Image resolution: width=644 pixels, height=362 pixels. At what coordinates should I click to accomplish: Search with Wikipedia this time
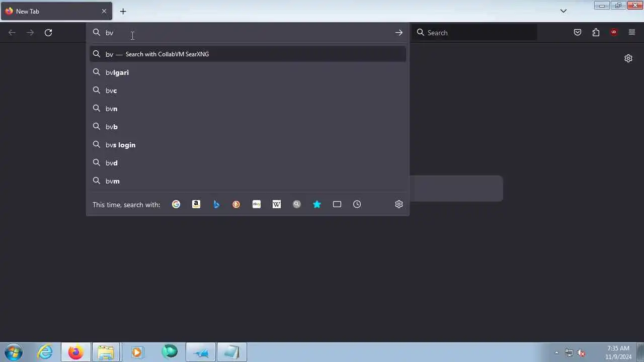pos(277,204)
